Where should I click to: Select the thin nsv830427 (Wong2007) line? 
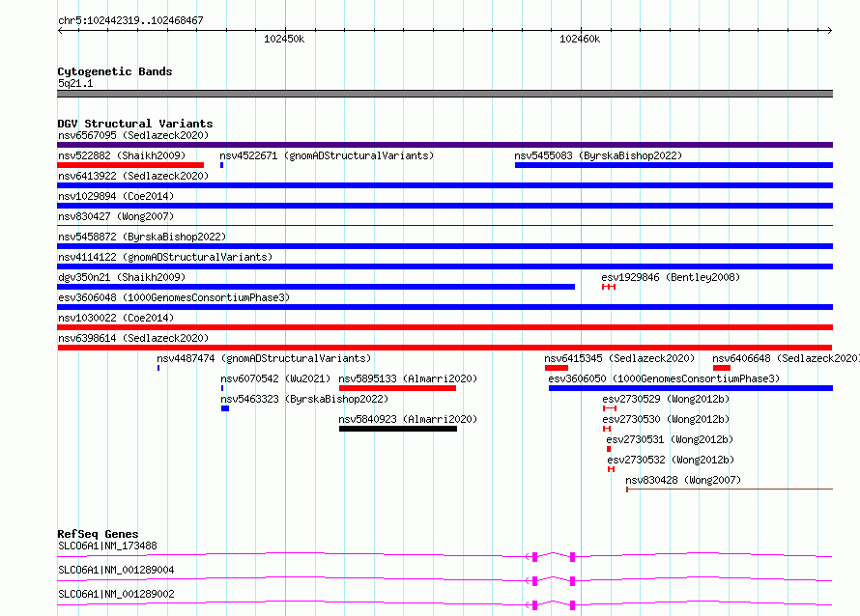[444, 225]
